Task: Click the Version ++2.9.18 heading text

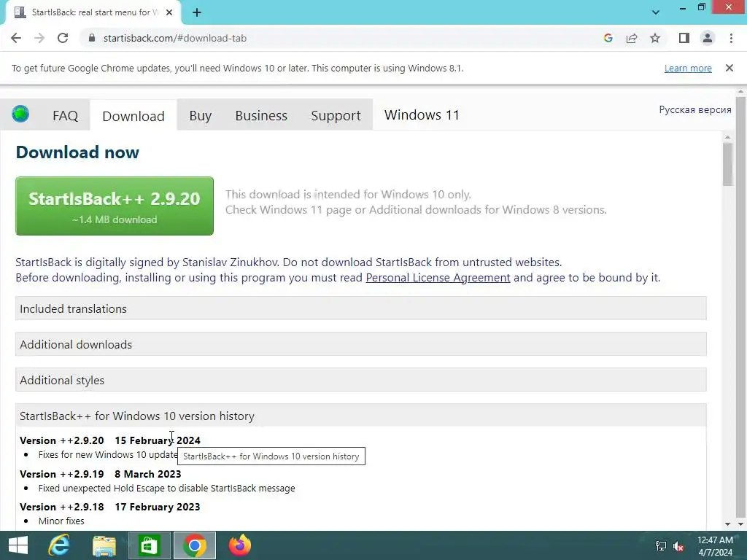Action: click(62, 507)
